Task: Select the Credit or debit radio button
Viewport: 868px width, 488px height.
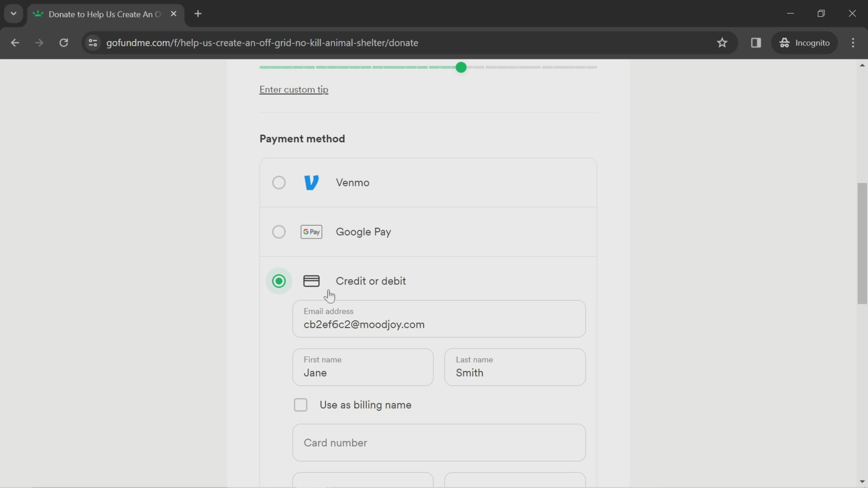Action: [279, 281]
